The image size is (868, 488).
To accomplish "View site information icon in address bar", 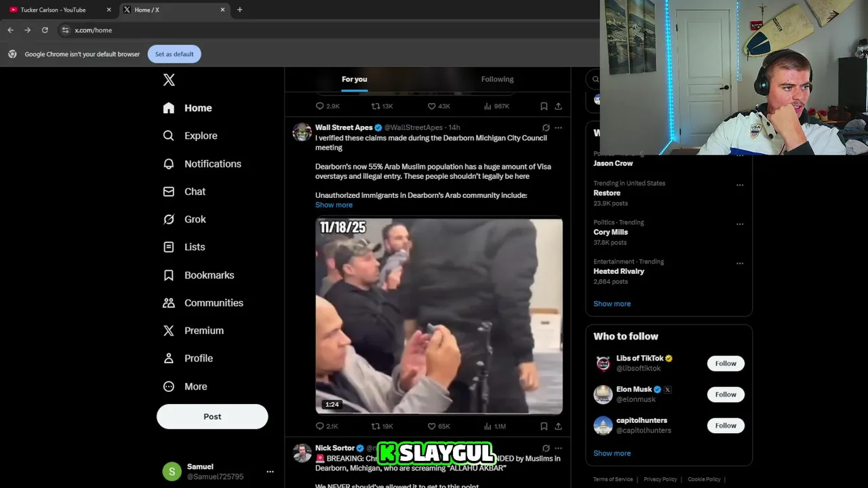I will (x=65, y=30).
